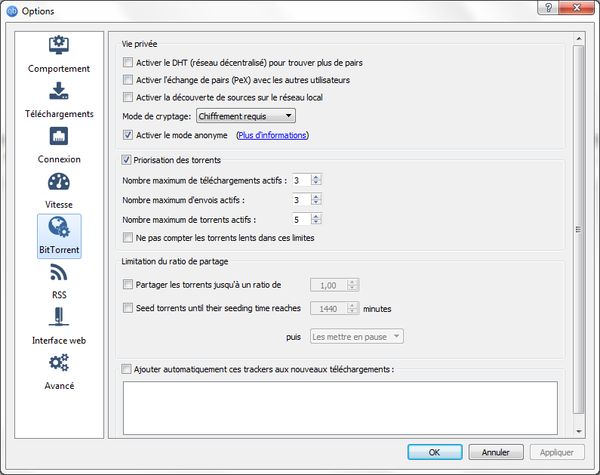Image resolution: width=600 pixels, height=475 pixels.
Task: Click the Comportement label in sidebar
Action: pos(59,69)
